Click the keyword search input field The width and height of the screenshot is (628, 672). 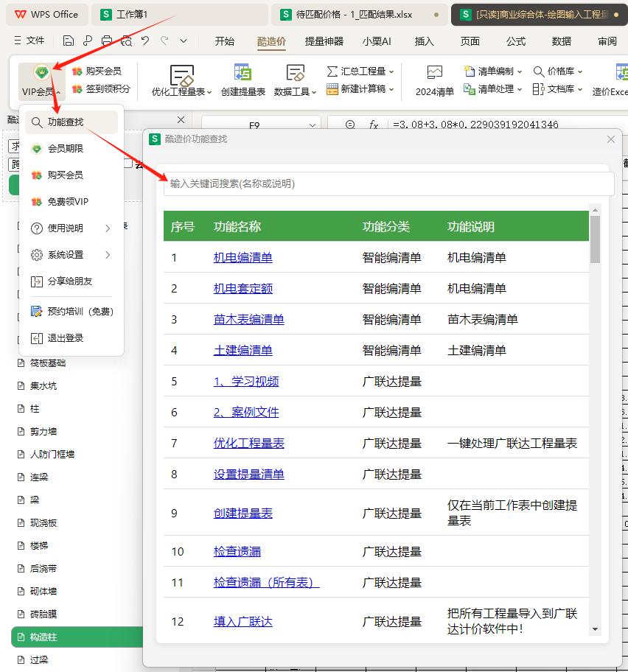[388, 184]
